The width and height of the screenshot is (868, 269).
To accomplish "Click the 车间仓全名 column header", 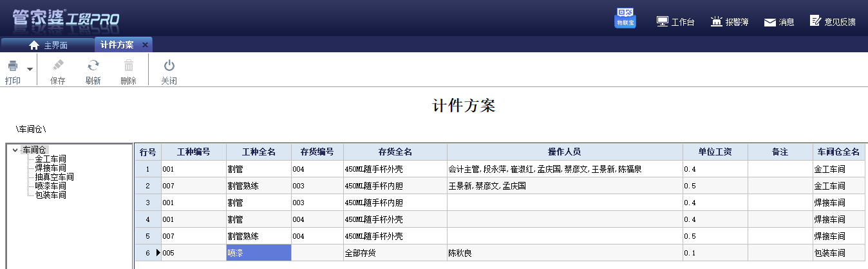I will [838, 152].
